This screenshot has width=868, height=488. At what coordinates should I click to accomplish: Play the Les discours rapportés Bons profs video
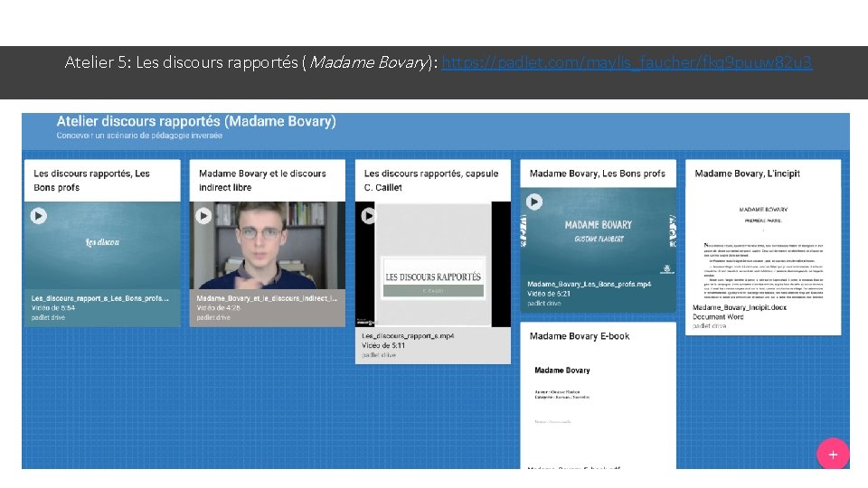pyautogui.click(x=38, y=216)
